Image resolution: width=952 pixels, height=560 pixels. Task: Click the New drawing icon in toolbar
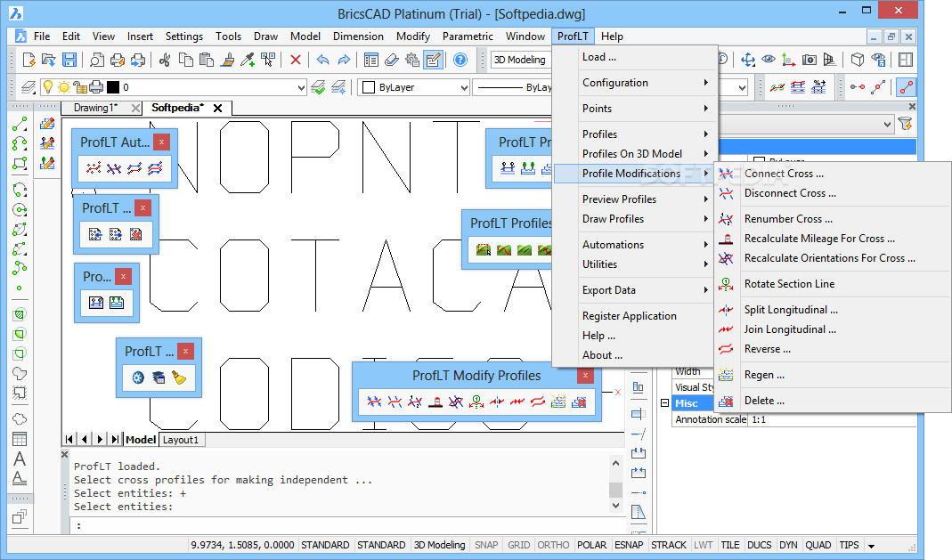[x=28, y=60]
